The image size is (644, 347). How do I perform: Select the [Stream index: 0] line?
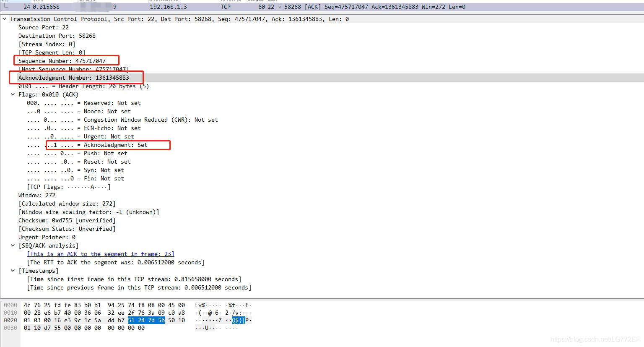pos(47,44)
